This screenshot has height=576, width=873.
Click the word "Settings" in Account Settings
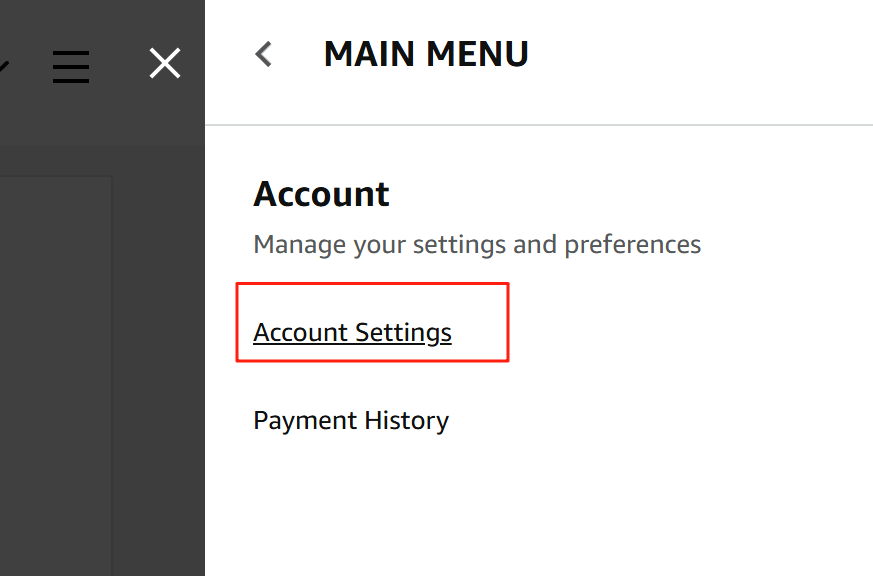404,333
